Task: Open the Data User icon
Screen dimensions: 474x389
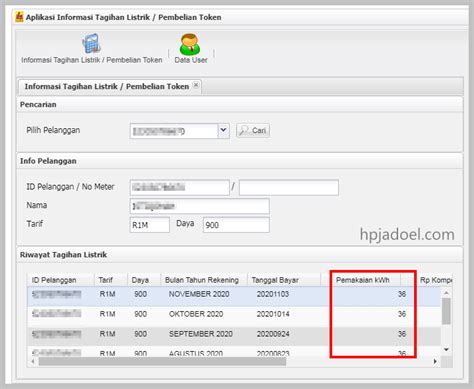Action: point(190,44)
